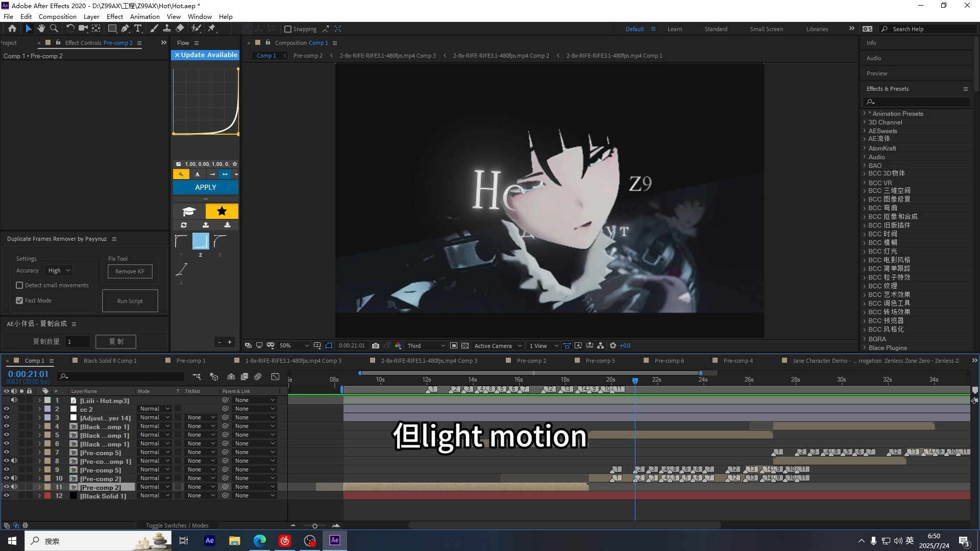
Task: Enable Motion Blur for the timeline
Action: 258,377
